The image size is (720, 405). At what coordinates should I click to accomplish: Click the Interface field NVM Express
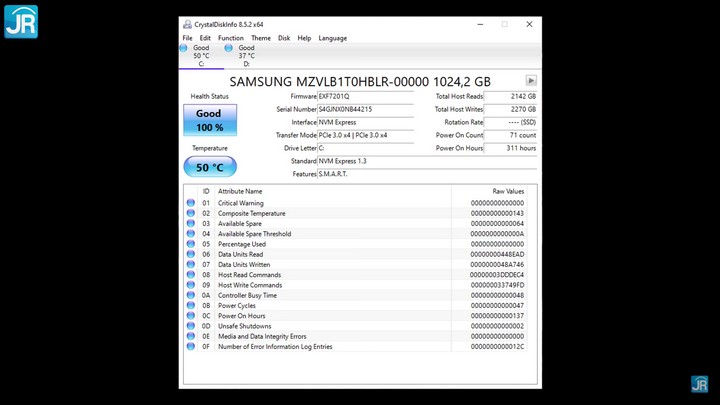pyautogui.click(x=366, y=122)
